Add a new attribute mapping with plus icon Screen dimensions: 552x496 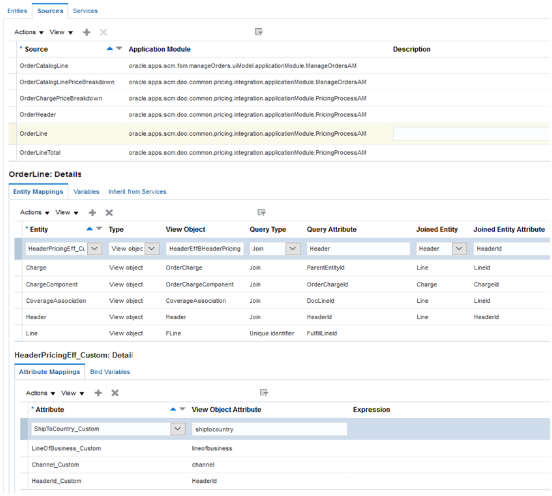98,393
